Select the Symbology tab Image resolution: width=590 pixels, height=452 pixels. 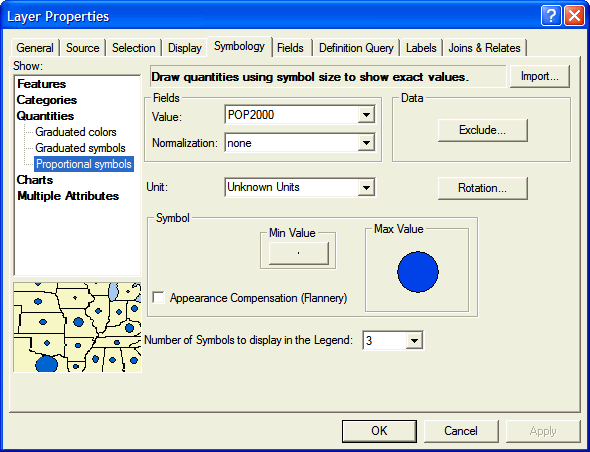[x=239, y=46]
